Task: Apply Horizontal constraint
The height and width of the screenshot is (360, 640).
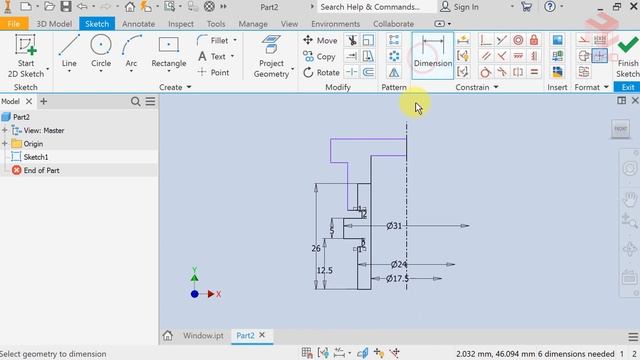Action: [518, 56]
